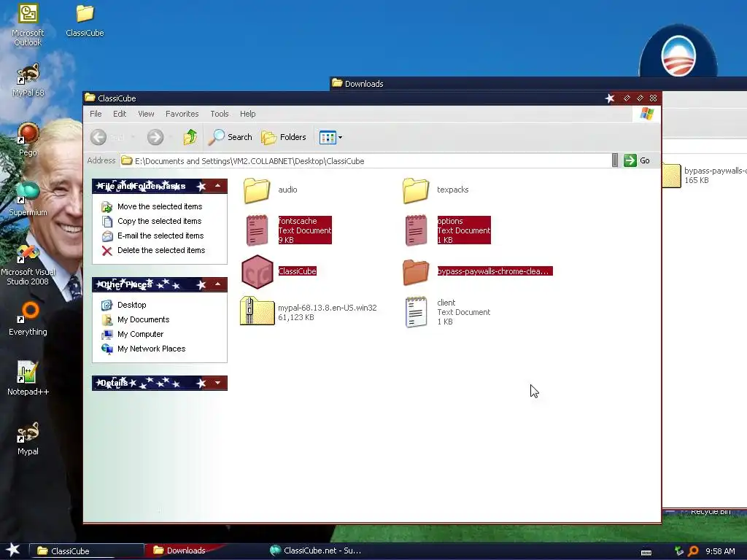
Task: Select the client text document
Action: [x=447, y=312]
